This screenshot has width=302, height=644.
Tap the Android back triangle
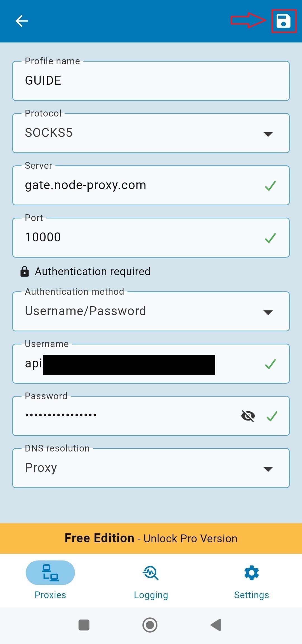coord(216,625)
